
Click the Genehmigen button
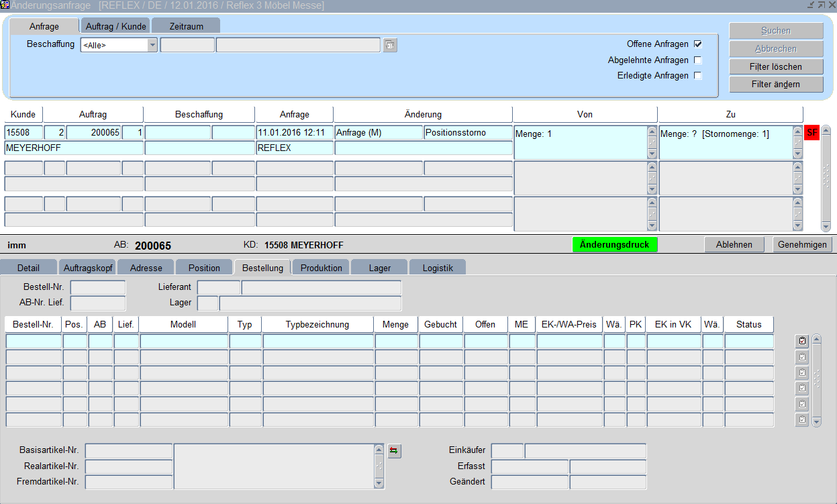pyautogui.click(x=802, y=245)
